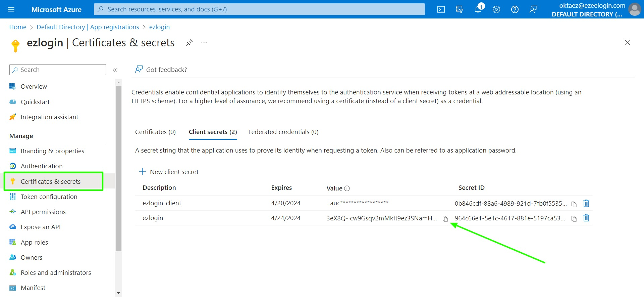Viewport: 644px width, 297px height.
Task: Click the Description column header
Action: (x=159, y=188)
